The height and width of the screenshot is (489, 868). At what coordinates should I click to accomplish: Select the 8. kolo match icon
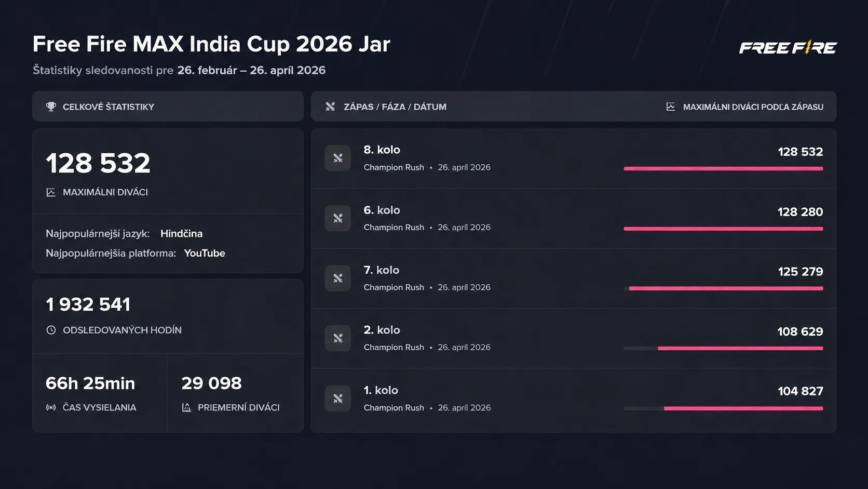338,158
